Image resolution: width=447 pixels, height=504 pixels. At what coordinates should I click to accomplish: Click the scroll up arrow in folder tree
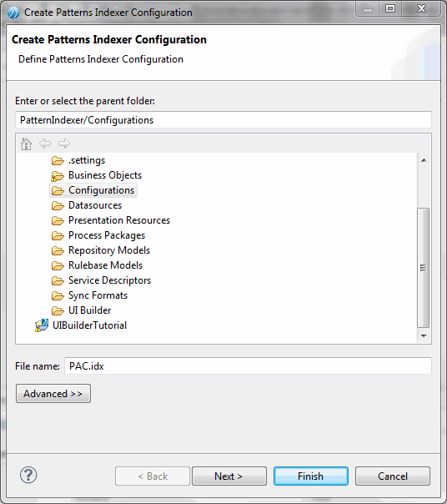pyautogui.click(x=424, y=160)
